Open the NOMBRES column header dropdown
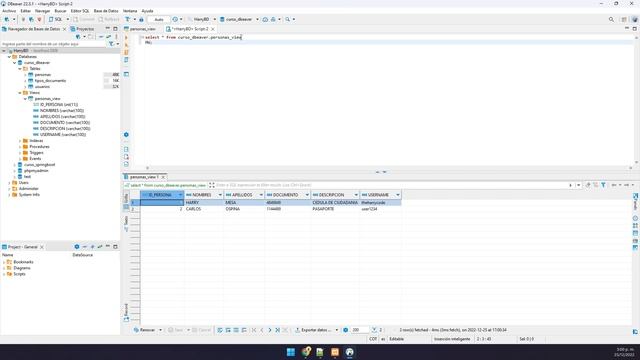Image resolution: width=640 pixels, height=360 pixels. 220,195
